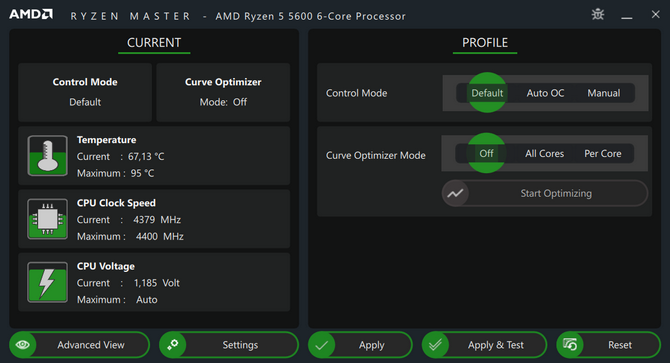Click current voltage 1,185 Volt

pos(156,283)
